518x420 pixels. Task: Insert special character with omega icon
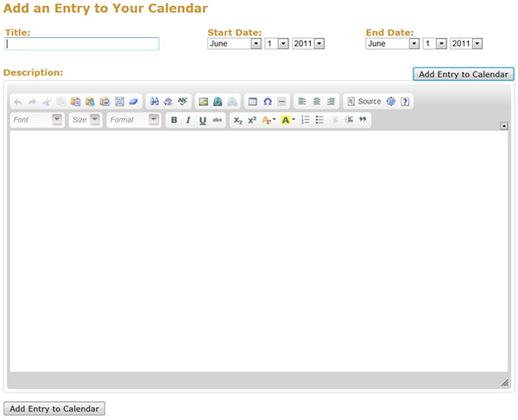coord(268,102)
